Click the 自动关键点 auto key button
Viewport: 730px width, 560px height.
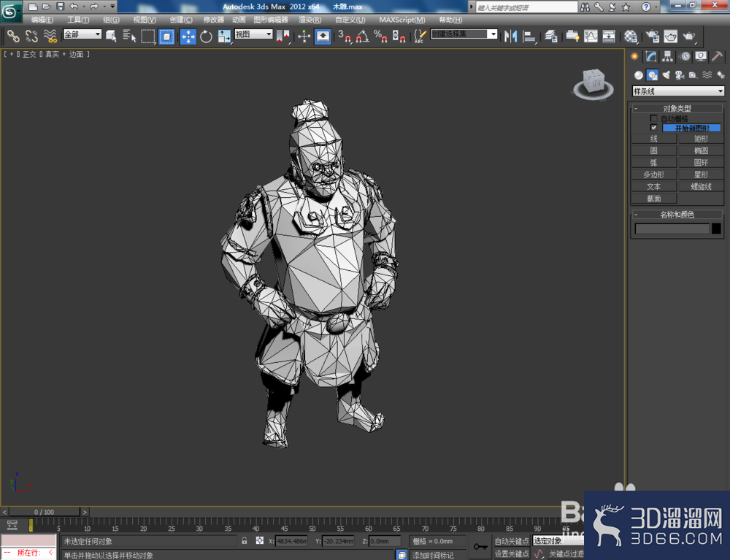511,541
